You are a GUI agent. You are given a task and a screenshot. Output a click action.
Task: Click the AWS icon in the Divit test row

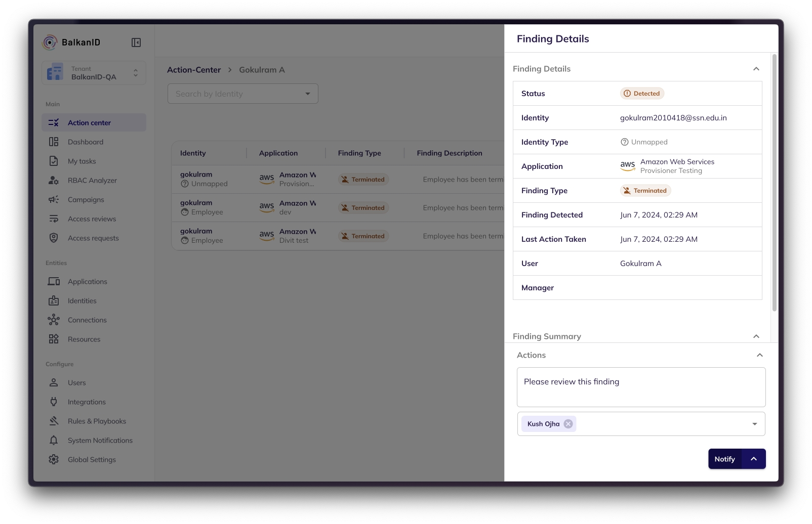tap(267, 236)
